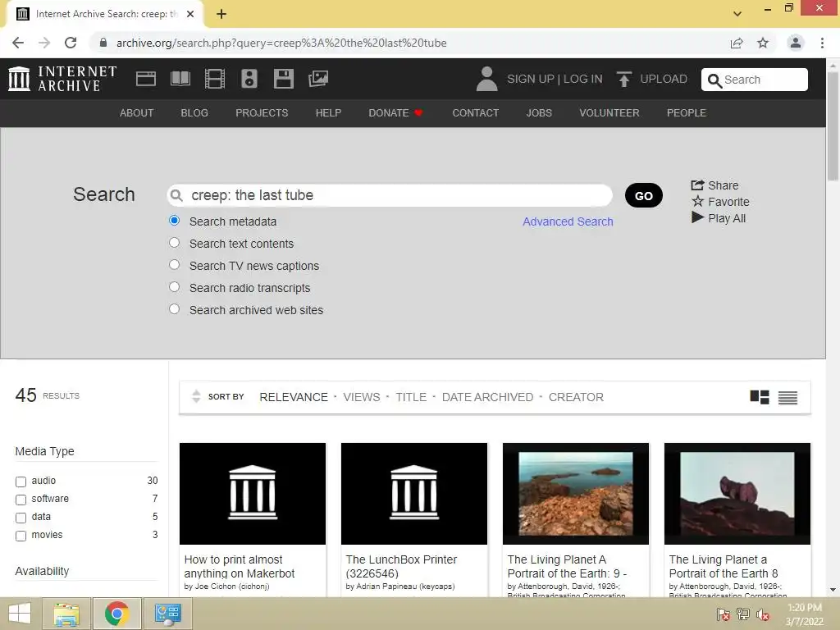Image resolution: width=840 pixels, height=630 pixels.
Task: Close the Internet Archive Search tab
Action: click(x=190, y=14)
